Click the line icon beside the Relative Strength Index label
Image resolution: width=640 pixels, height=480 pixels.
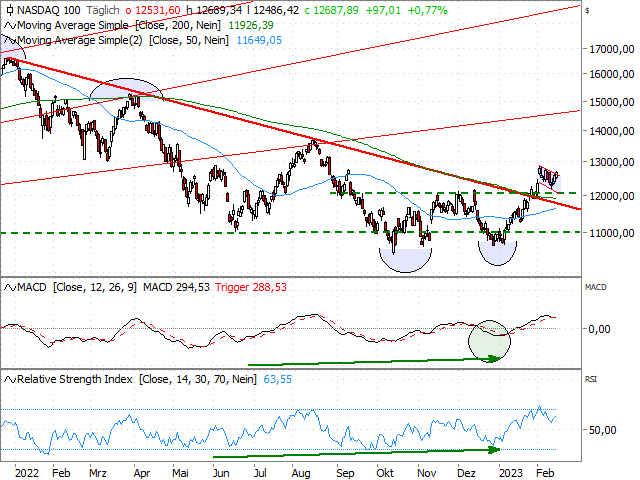click(9, 380)
